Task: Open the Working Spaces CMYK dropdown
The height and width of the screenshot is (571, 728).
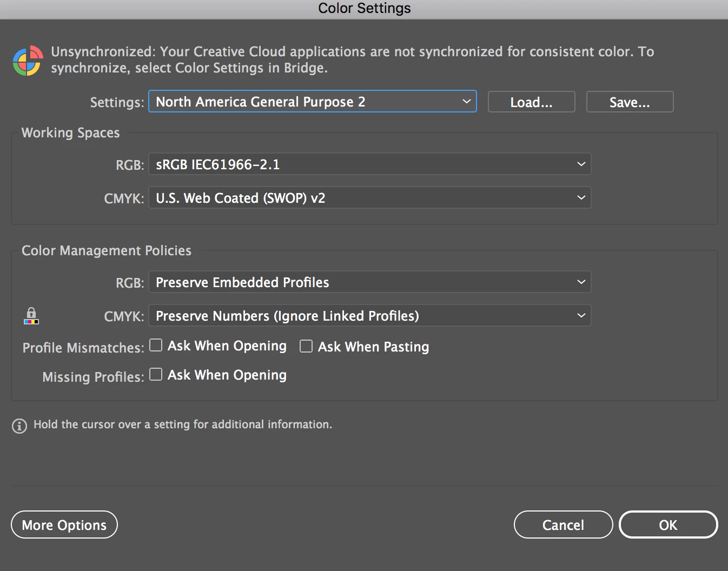Action: (x=370, y=198)
